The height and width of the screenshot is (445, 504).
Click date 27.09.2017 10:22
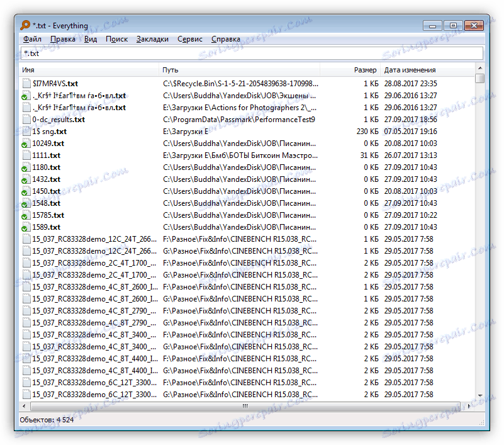point(410,215)
